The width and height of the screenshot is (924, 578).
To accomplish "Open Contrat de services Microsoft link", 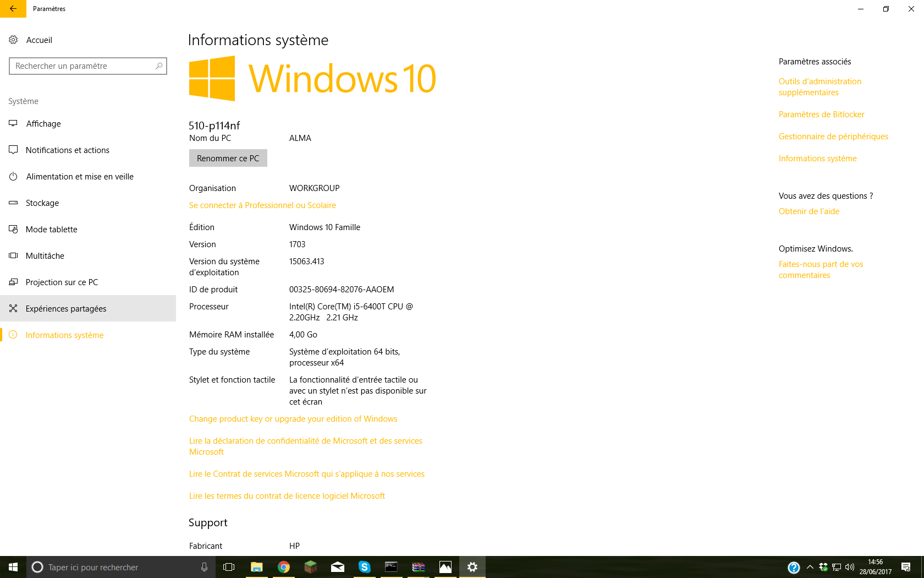I will [x=307, y=474].
